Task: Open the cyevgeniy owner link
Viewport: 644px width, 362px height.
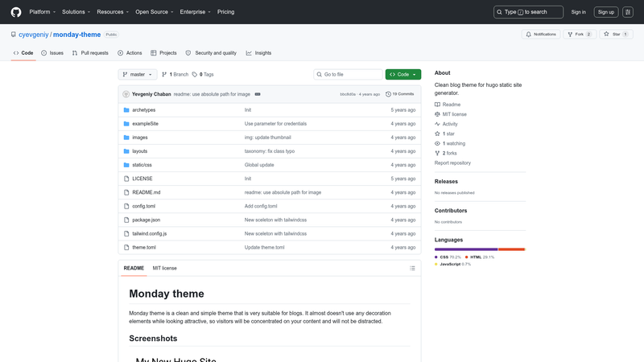Action: click(x=34, y=35)
